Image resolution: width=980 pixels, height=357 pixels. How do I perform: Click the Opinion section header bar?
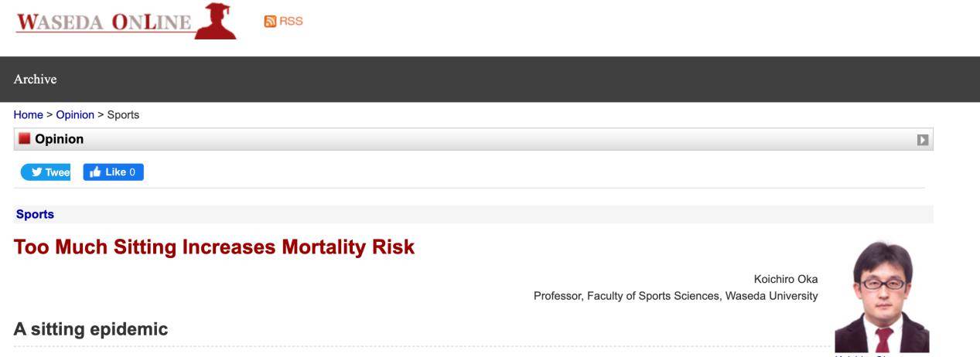(473, 139)
